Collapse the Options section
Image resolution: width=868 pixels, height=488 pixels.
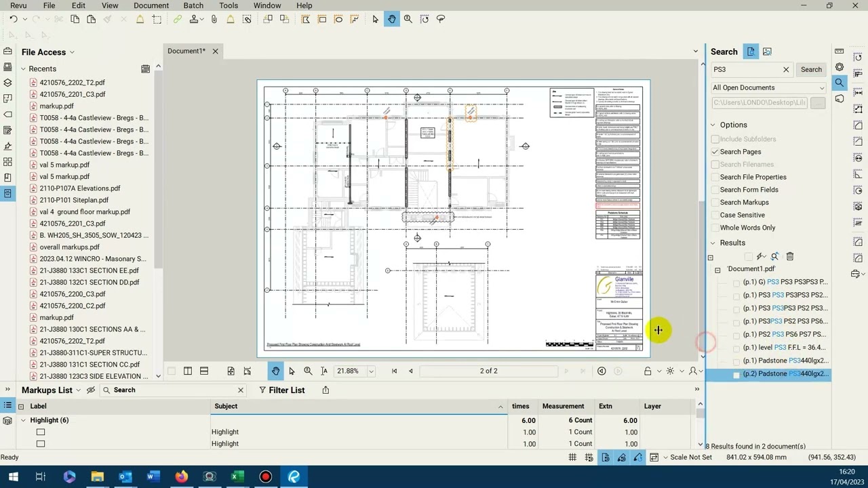click(x=713, y=125)
